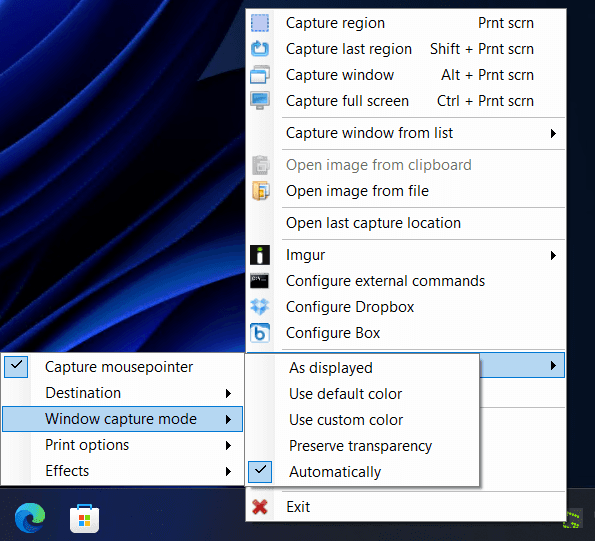Open the Print options submenu
The width and height of the screenshot is (595, 541).
click(x=123, y=445)
